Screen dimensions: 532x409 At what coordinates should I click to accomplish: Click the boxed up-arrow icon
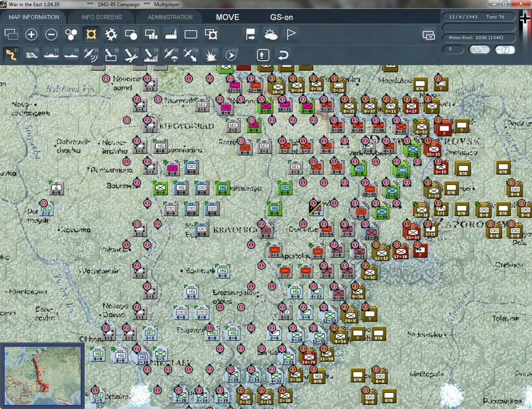(263, 55)
